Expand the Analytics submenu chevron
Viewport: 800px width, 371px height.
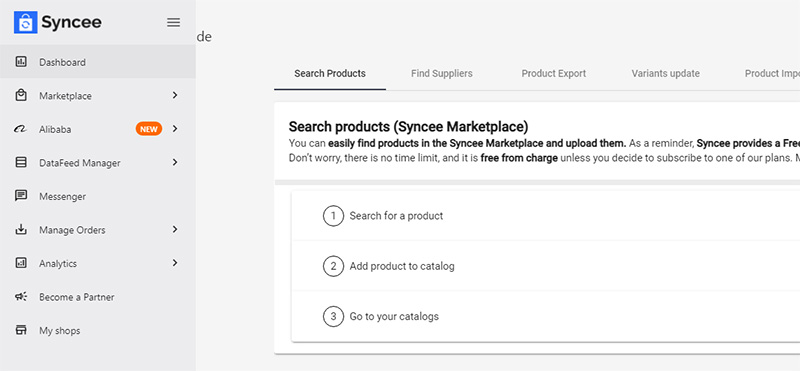pos(175,263)
